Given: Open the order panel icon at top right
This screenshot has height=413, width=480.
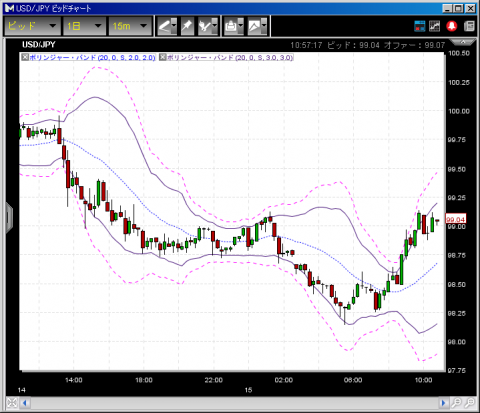Looking at the screenshot, I should [x=420, y=26].
